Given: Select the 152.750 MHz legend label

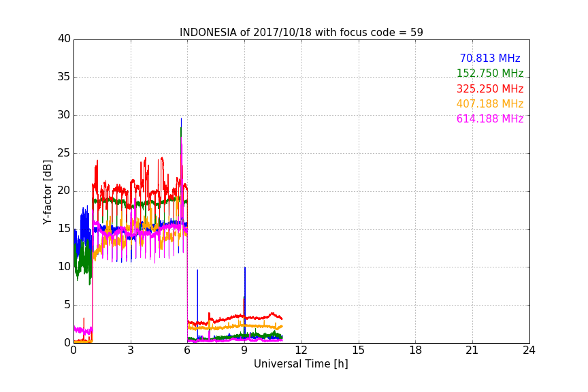Looking at the screenshot, I should (490, 73).
